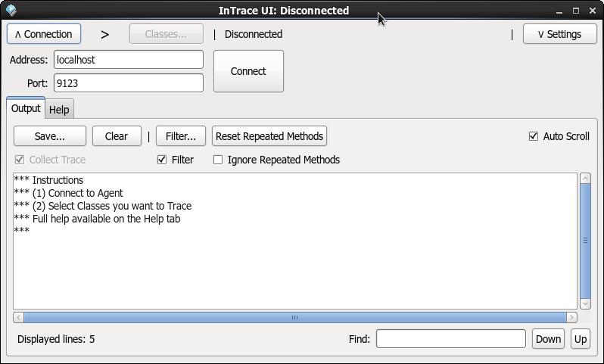Image resolution: width=604 pixels, height=364 pixels.
Task: Click horizontal scrollbar left arrow
Action: 18,317
